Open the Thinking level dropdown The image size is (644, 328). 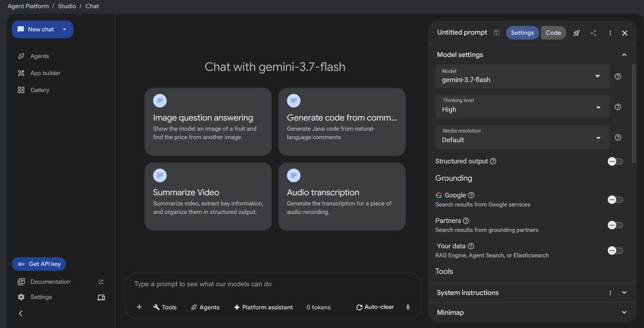522,107
